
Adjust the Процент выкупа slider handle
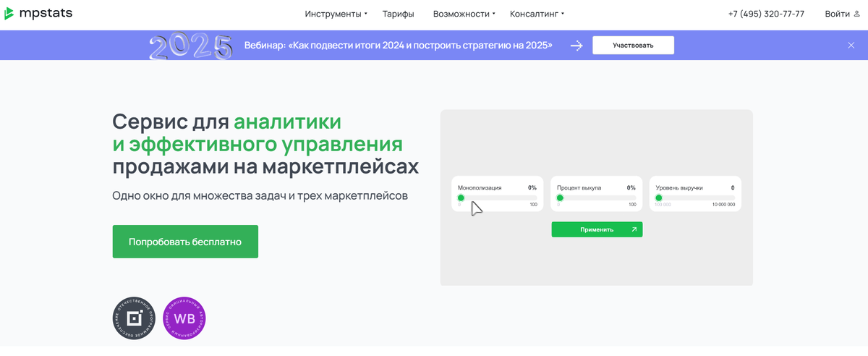click(560, 198)
